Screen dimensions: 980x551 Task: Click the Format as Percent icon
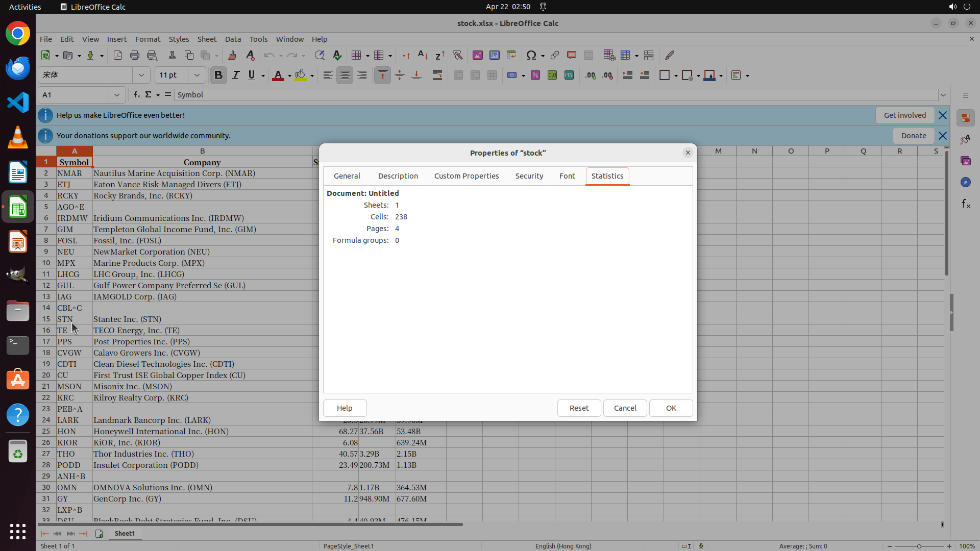tap(535, 75)
